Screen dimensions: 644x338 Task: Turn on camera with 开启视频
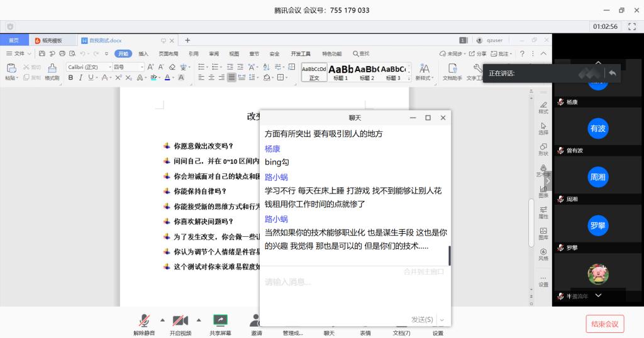click(x=180, y=321)
